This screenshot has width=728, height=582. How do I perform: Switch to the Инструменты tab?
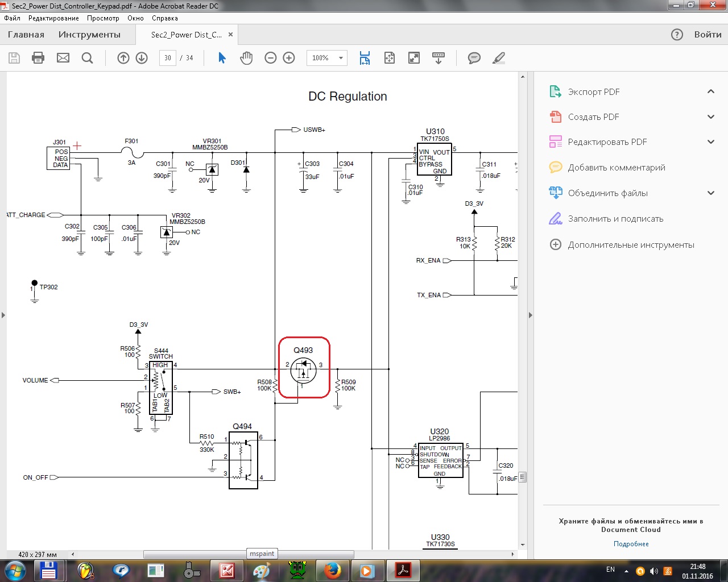pos(89,35)
